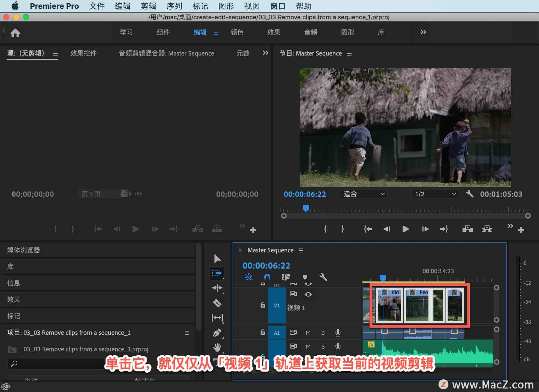Open timeline display settings wrench icon
This screenshot has height=392, width=539.
click(x=323, y=278)
